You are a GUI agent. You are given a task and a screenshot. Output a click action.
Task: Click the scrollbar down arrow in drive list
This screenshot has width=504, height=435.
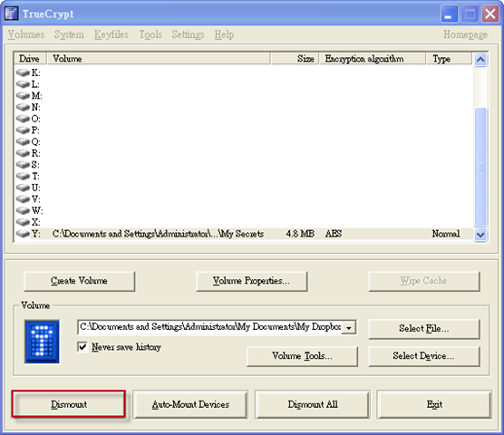480,235
